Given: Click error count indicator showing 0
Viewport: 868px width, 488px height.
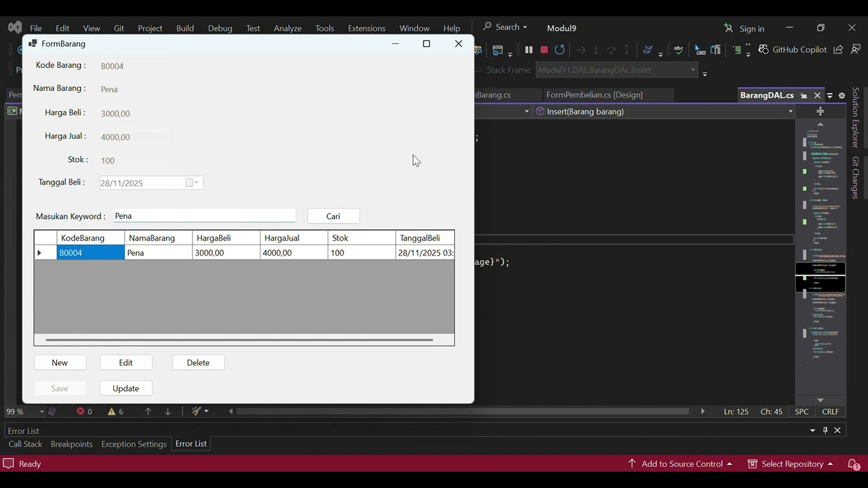Looking at the screenshot, I should pyautogui.click(x=85, y=411).
